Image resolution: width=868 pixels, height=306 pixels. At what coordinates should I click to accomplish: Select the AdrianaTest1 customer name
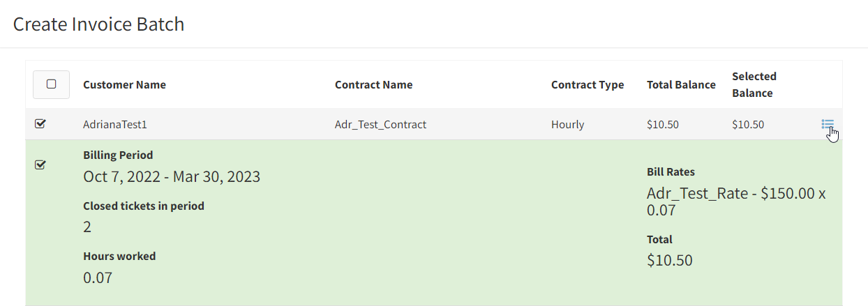pyautogui.click(x=115, y=125)
